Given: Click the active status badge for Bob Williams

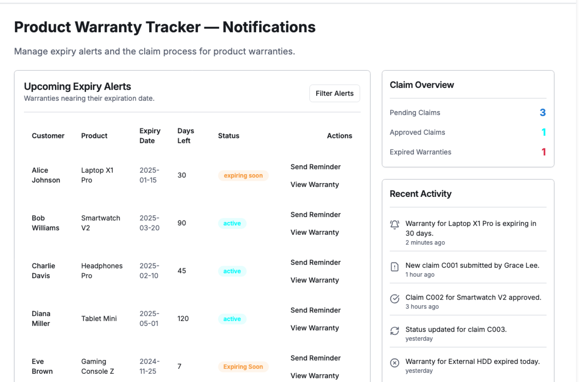Looking at the screenshot, I should [x=232, y=223].
